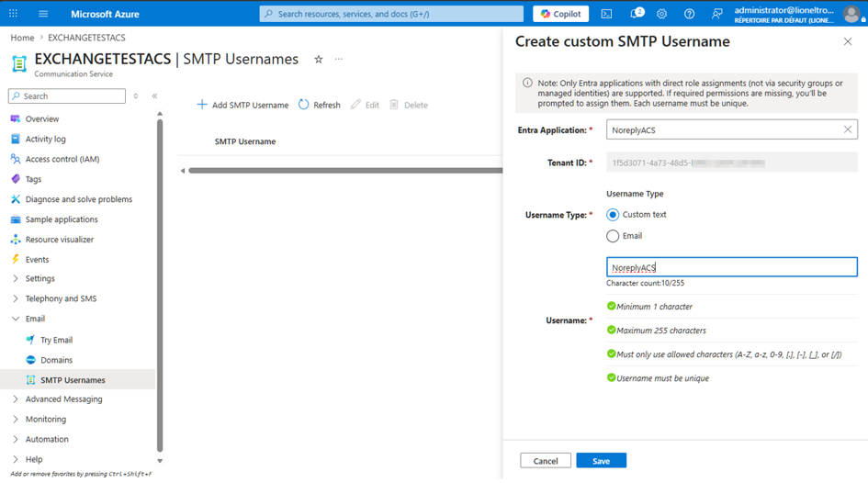The width and height of the screenshot is (868, 483).
Task: Click the Overview menu icon
Action: click(16, 119)
